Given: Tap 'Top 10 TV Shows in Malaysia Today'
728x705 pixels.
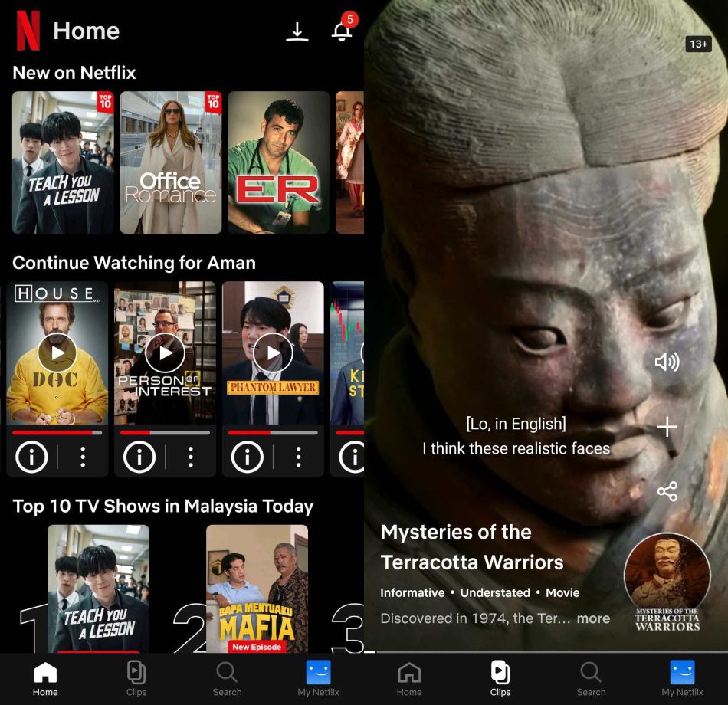Looking at the screenshot, I should [x=163, y=507].
